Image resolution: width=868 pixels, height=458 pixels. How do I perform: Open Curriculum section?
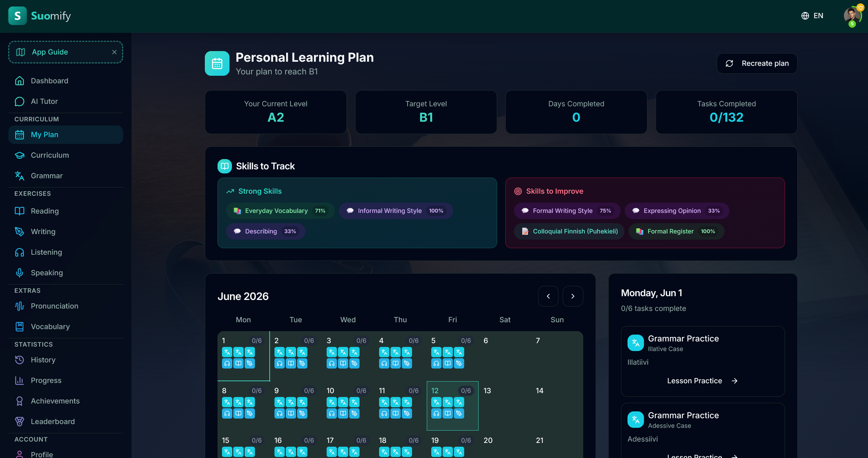[66, 155]
